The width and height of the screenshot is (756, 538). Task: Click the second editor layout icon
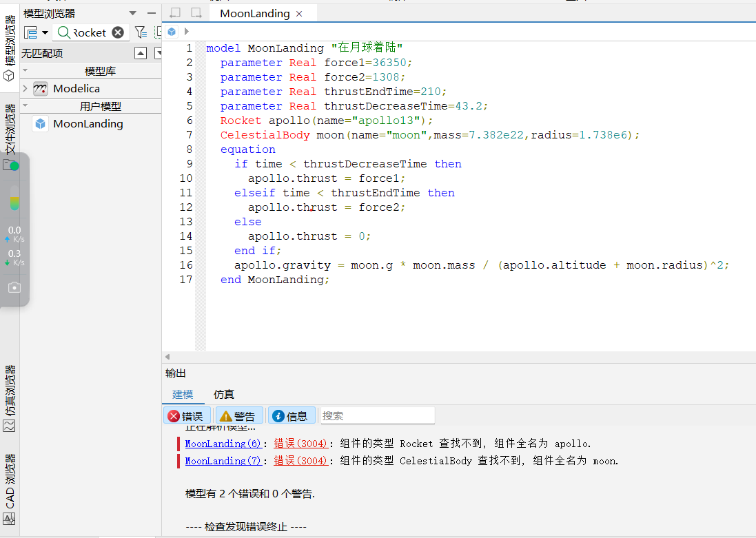pyautogui.click(x=196, y=13)
